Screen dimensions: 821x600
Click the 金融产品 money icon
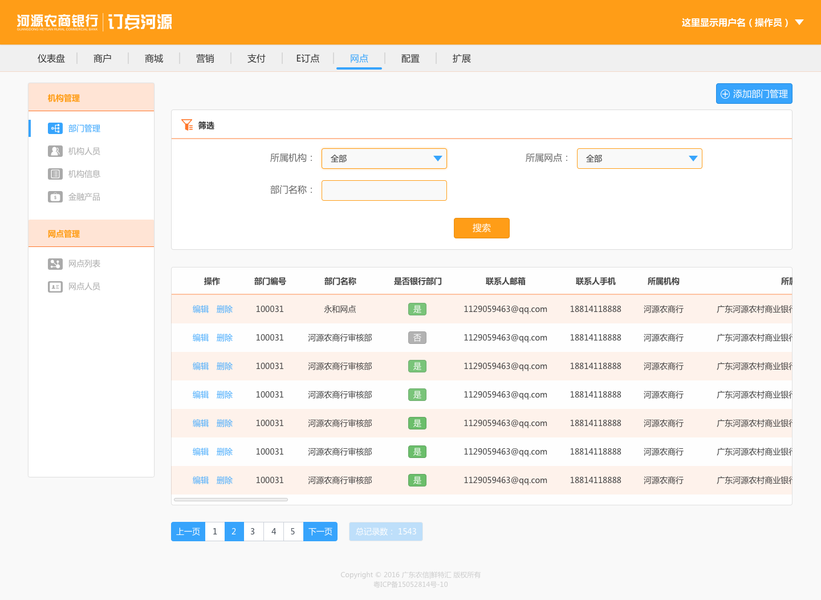55,197
